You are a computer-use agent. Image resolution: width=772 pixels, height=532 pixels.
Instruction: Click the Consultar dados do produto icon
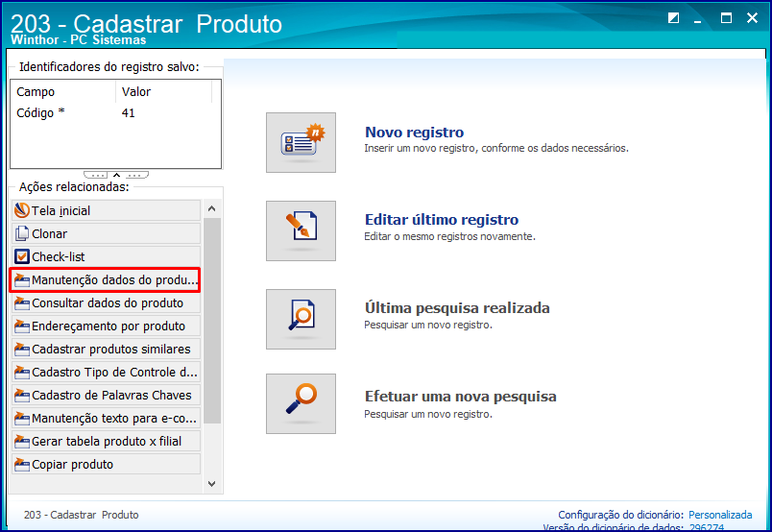click(22, 302)
